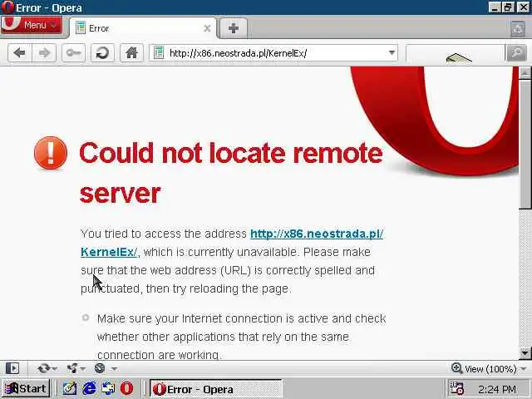This screenshot has width=532, height=399.
Task: Select the Error - Opera taskbar button
Action: pos(215,389)
